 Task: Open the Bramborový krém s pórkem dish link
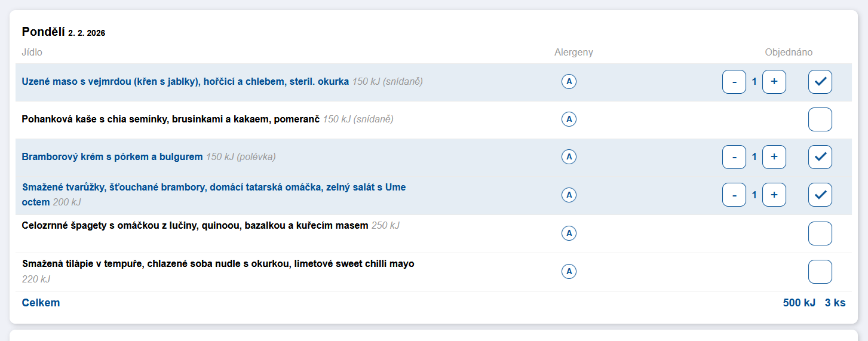click(112, 157)
